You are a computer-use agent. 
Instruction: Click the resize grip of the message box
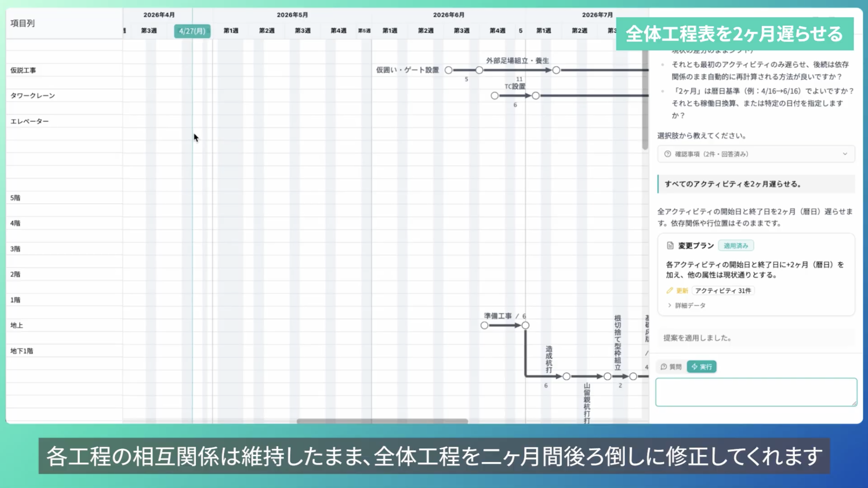[854, 403]
